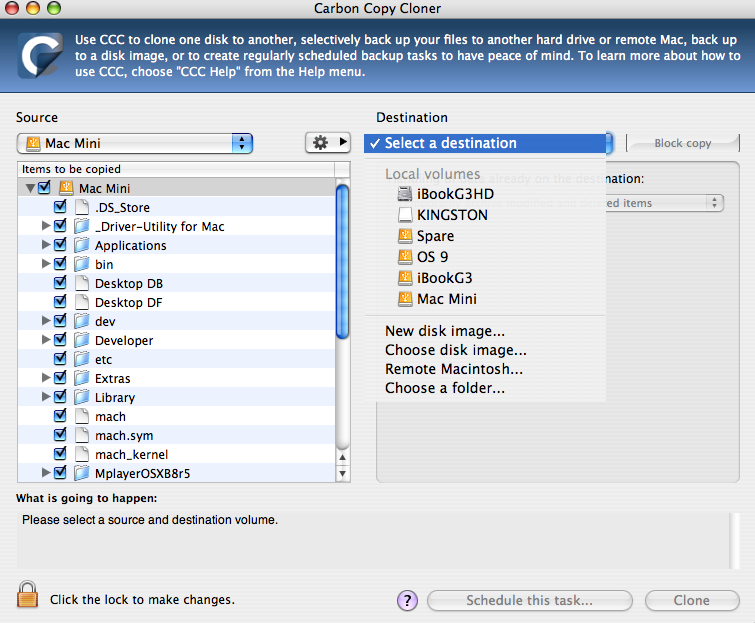Open the deleted items dropdown stepper
This screenshot has height=623, width=755.
pos(715,203)
